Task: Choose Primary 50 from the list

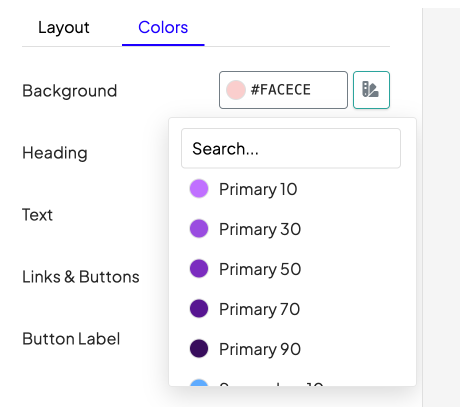Action: 292,269
